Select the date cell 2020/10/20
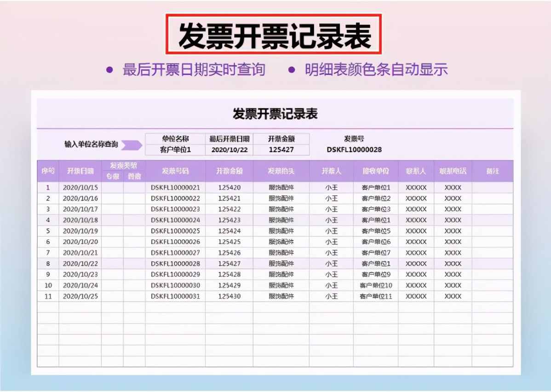This screenshot has height=392, width=551. pyautogui.click(x=80, y=242)
